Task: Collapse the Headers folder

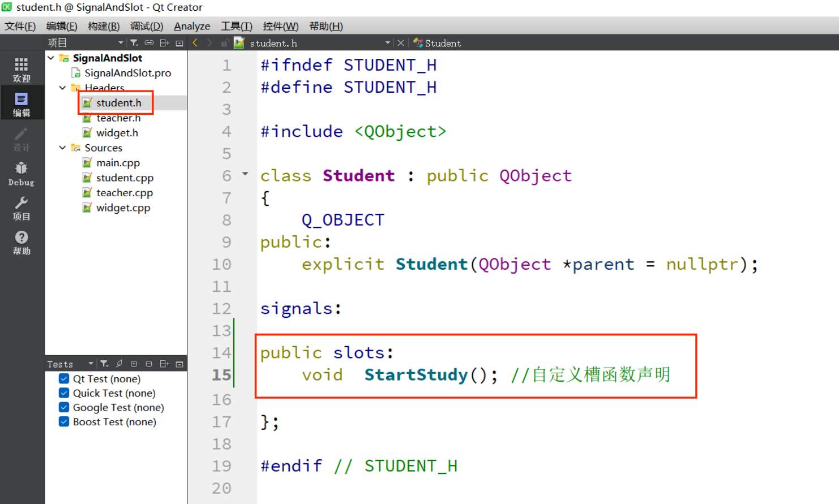Action: click(62, 88)
